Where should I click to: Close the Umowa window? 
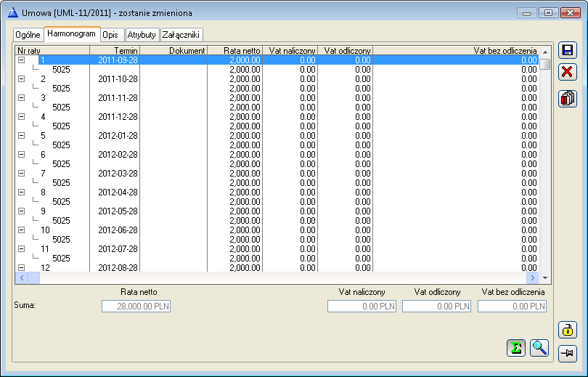(x=570, y=13)
